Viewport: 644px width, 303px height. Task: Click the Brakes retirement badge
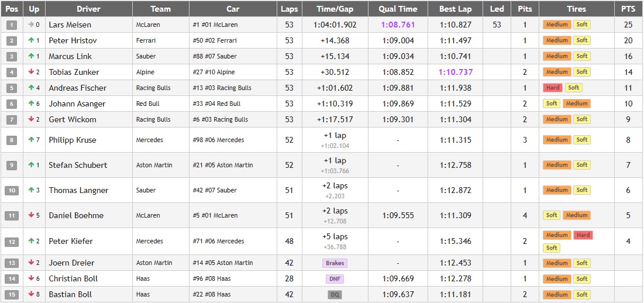click(335, 263)
